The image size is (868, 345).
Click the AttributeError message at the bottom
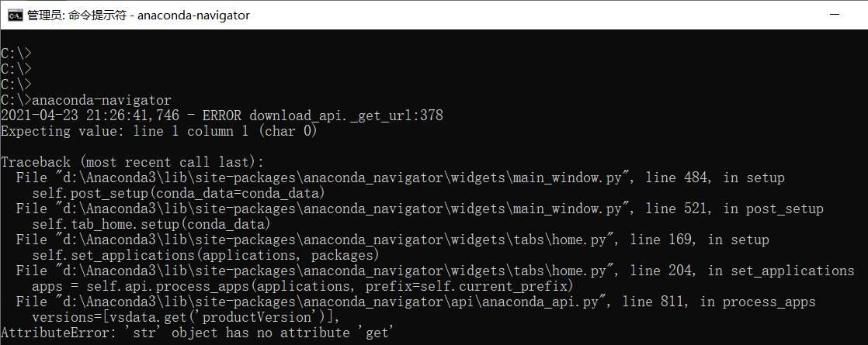pyautogui.click(x=198, y=333)
